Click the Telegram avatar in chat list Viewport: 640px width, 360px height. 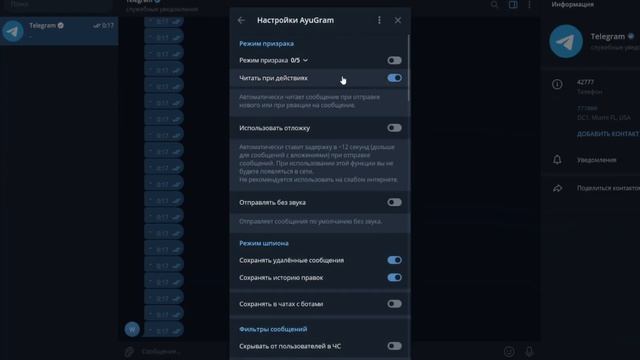tap(13, 31)
